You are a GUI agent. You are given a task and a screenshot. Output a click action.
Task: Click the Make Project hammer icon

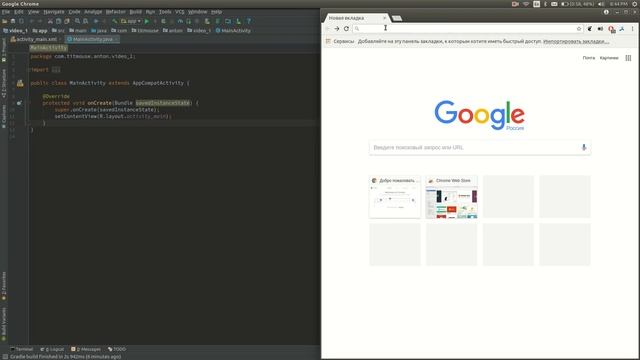[x=115, y=21]
